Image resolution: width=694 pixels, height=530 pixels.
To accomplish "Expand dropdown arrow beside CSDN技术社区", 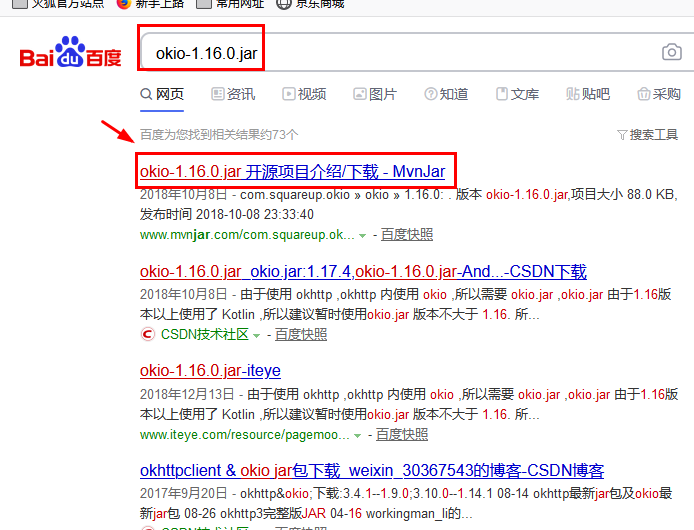I will 256,336.
